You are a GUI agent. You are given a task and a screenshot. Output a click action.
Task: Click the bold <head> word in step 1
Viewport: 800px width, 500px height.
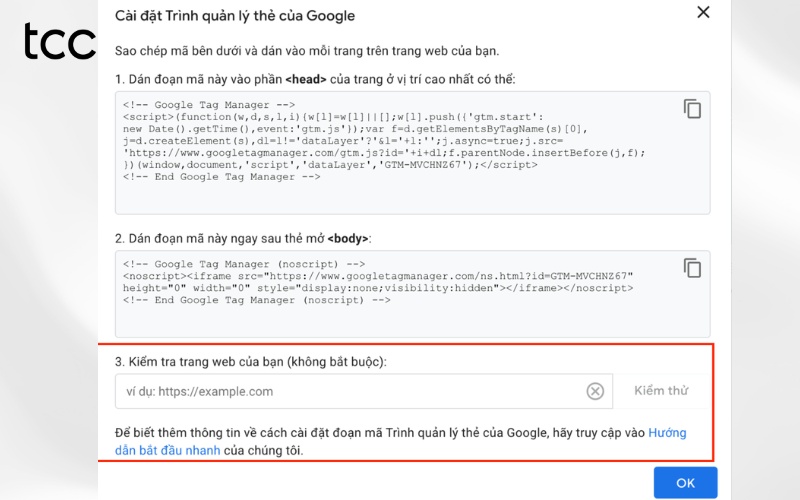tap(306, 80)
